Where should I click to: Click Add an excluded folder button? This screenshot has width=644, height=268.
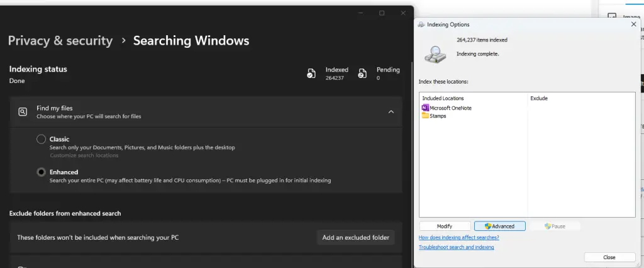pyautogui.click(x=355, y=237)
